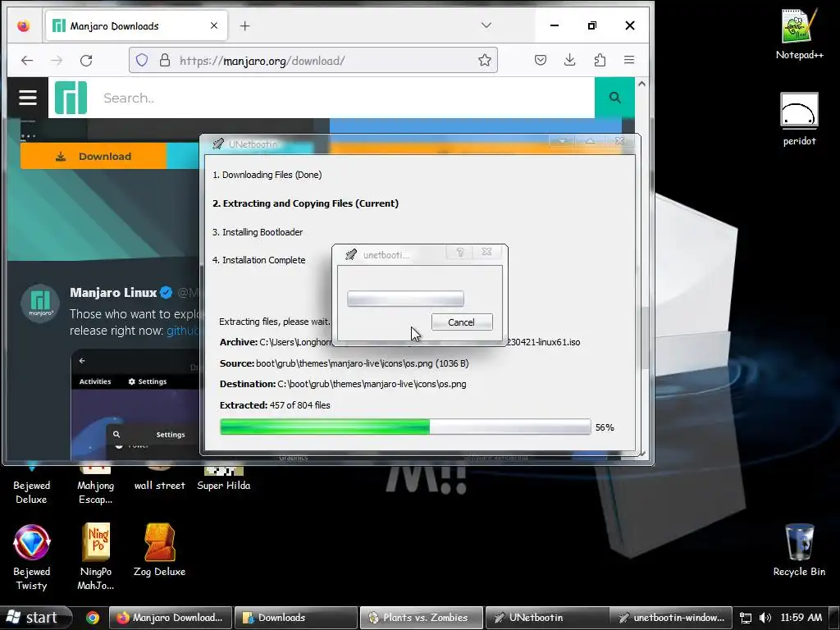Open the peridot desktop icon
840x630 pixels.
click(x=799, y=119)
